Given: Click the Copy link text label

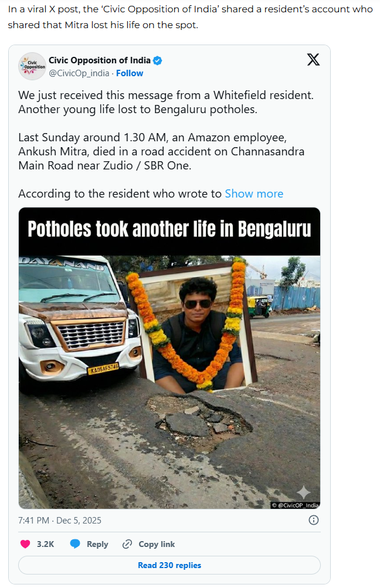Looking at the screenshot, I should [157, 544].
